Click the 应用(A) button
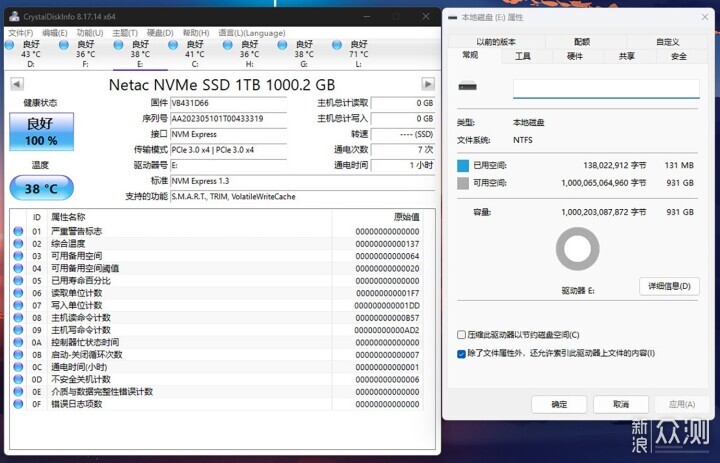The image size is (720, 463). click(x=681, y=404)
